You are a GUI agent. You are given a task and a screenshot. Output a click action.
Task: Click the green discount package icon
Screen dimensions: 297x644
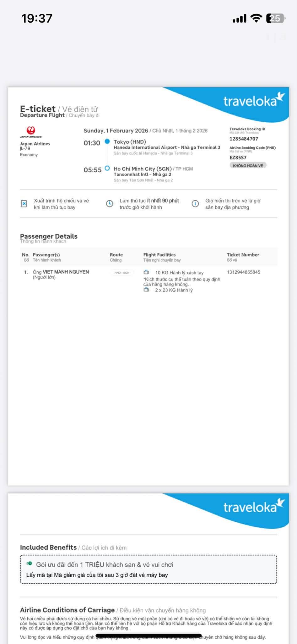coord(29,563)
